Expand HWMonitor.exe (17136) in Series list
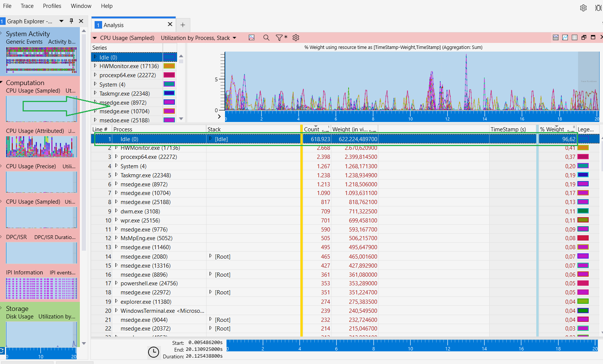603x364 pixels. [95, 65]
